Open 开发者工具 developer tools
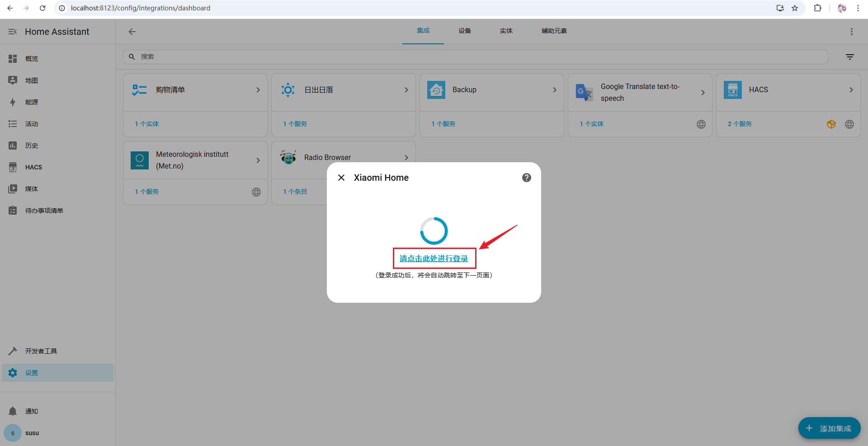The width and height of the screenshot is (868, 446). coord(58,351)
